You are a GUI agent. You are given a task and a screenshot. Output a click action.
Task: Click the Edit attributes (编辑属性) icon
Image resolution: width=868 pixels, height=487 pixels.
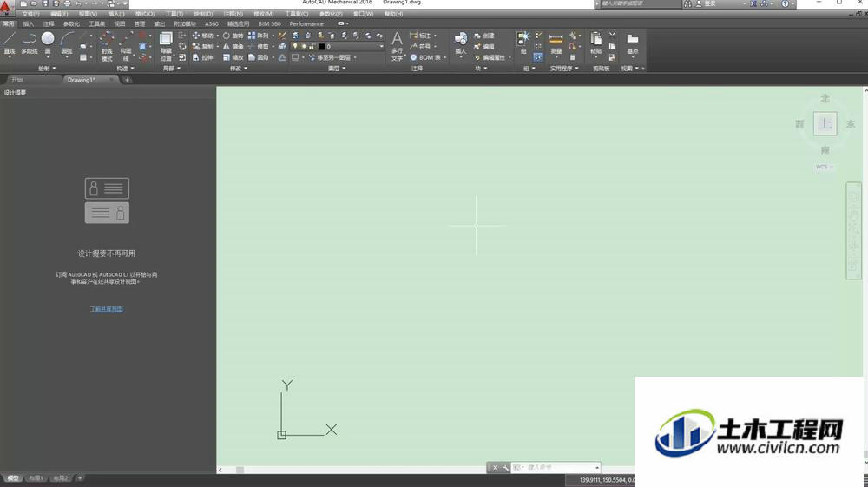click(x=490, y=57)
